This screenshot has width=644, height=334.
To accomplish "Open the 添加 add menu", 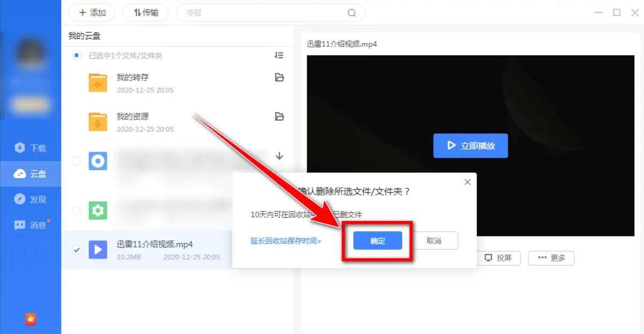I will pyautogui.click(x=91, y=12).
